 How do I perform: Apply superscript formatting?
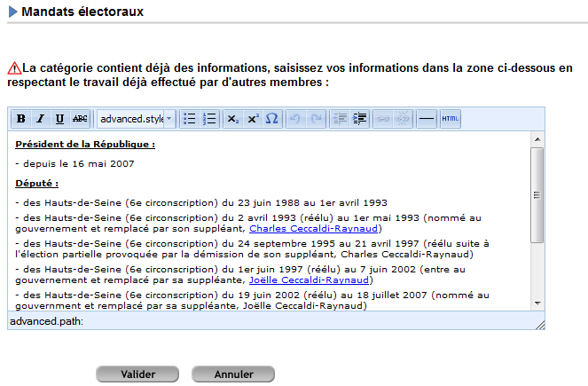253,118
